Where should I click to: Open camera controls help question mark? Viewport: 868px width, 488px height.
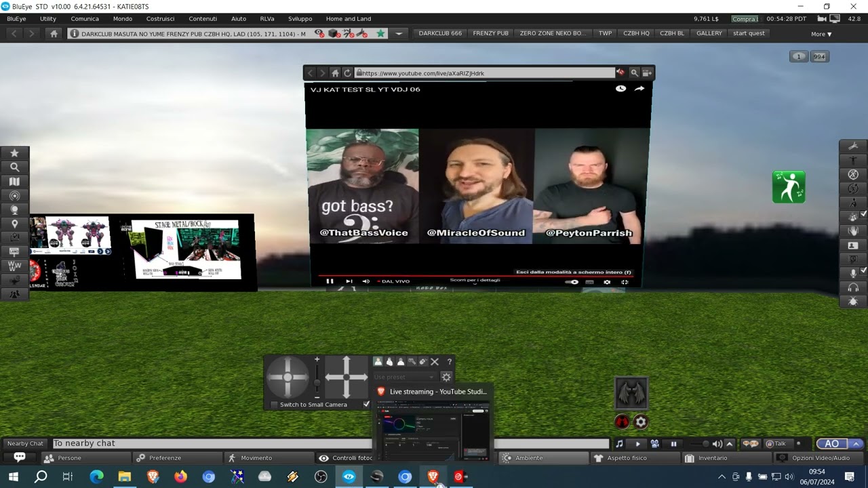(449, 362)
